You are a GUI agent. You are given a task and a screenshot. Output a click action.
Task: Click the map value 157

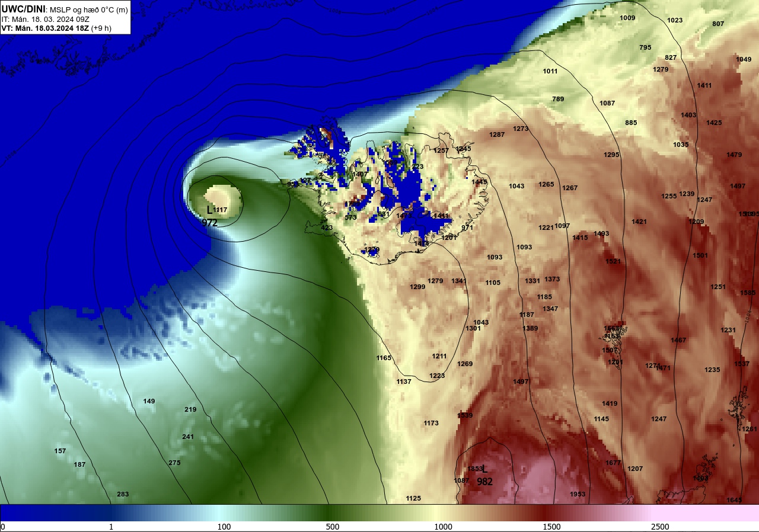[60, 451]
